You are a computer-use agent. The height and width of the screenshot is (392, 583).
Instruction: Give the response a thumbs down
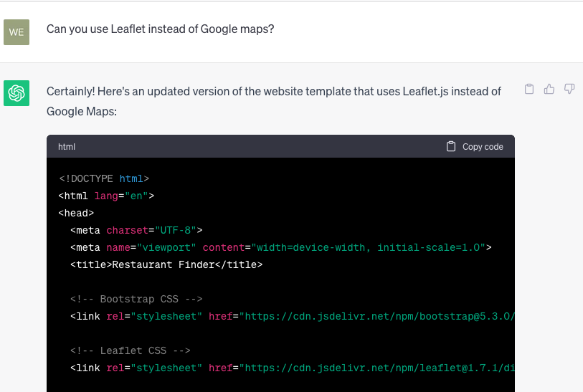[569, 89]
